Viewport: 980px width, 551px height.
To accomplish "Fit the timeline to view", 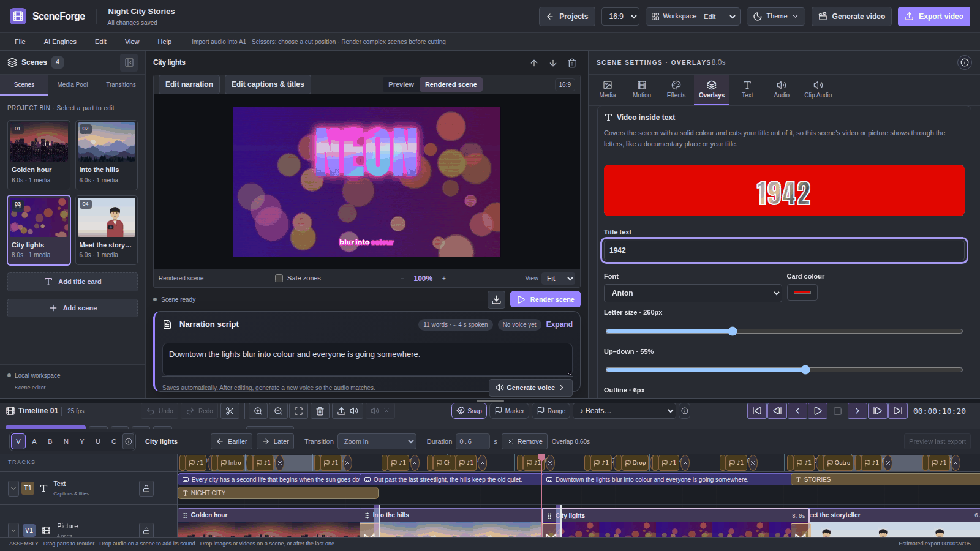I will tap(299, 411).
